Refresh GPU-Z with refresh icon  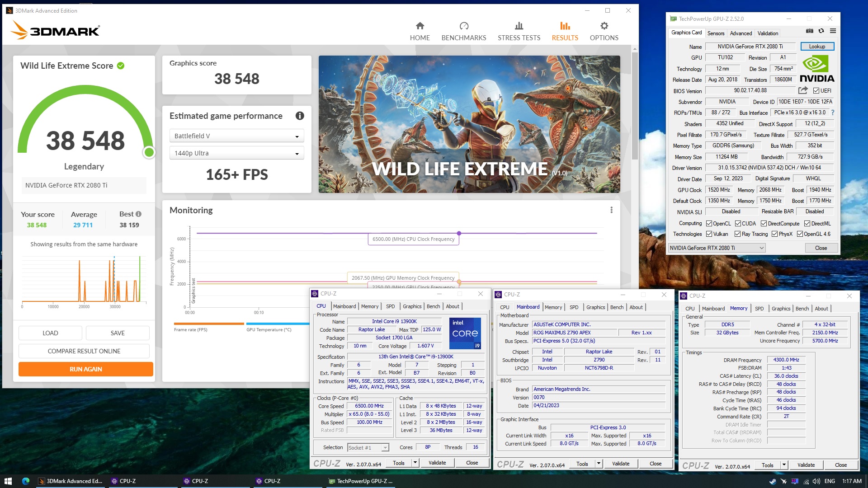pos(821,31)
